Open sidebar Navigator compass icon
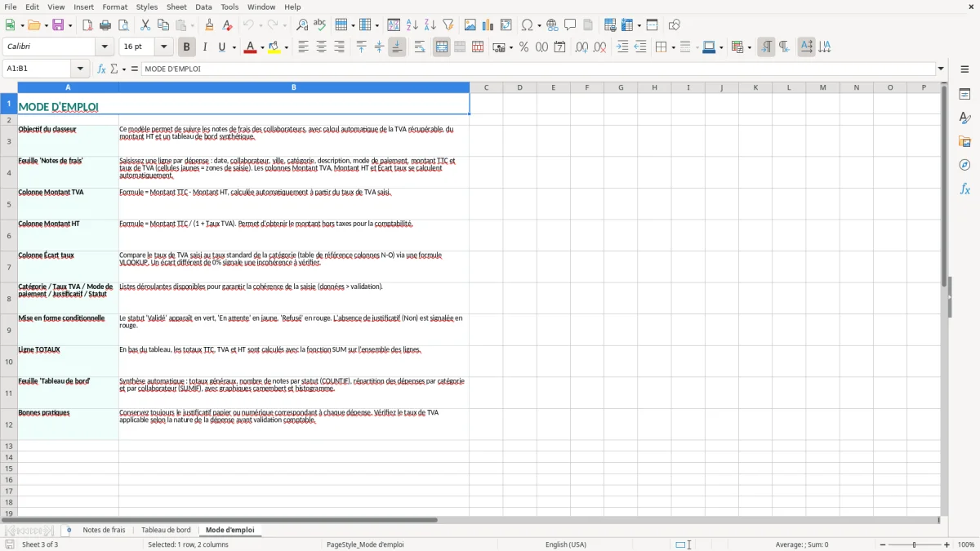This screenshot has width=980, height=551. coord(964,165)
